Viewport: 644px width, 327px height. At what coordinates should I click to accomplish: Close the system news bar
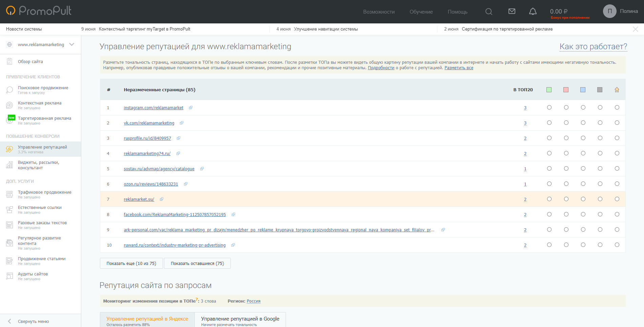(x=636, y=29)
